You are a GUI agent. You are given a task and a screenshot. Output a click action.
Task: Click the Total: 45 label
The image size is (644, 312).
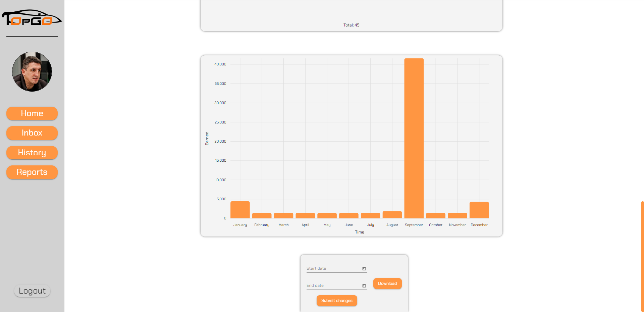[351, 25]
